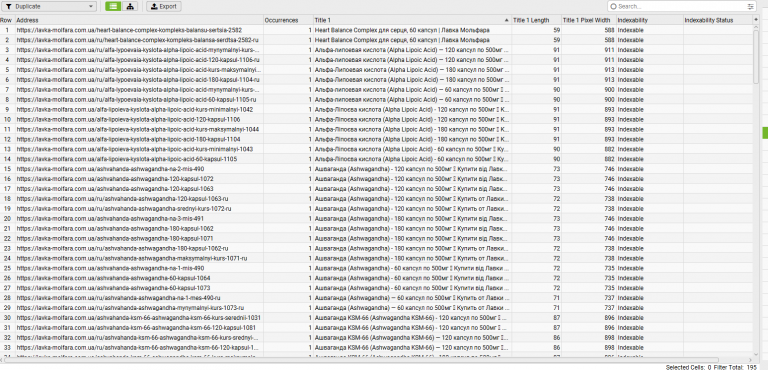
Task: Select URL ashvahanda-ashwagandha-mynymalnyi-kurs-1073-ru
Action: (x=130, y=308)
